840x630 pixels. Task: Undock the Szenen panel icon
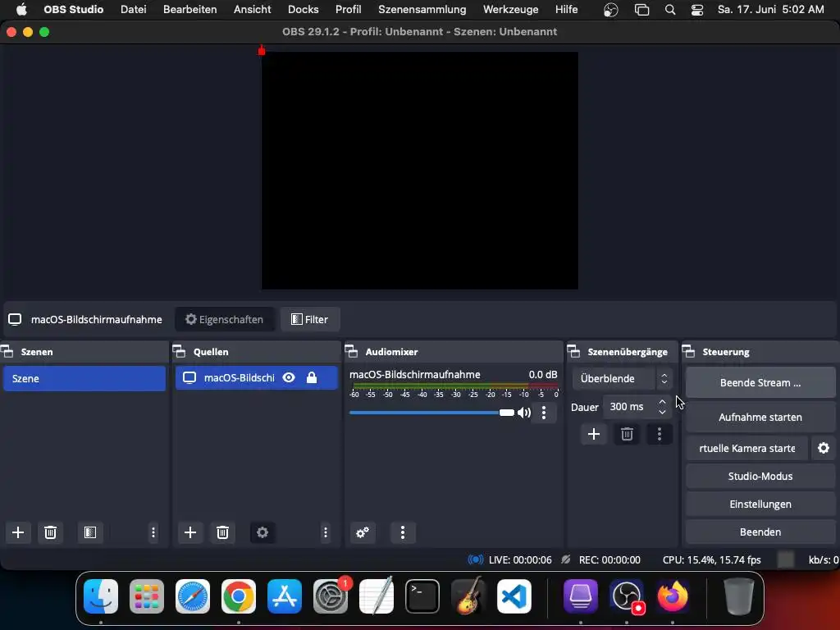(x=7, y=351)
